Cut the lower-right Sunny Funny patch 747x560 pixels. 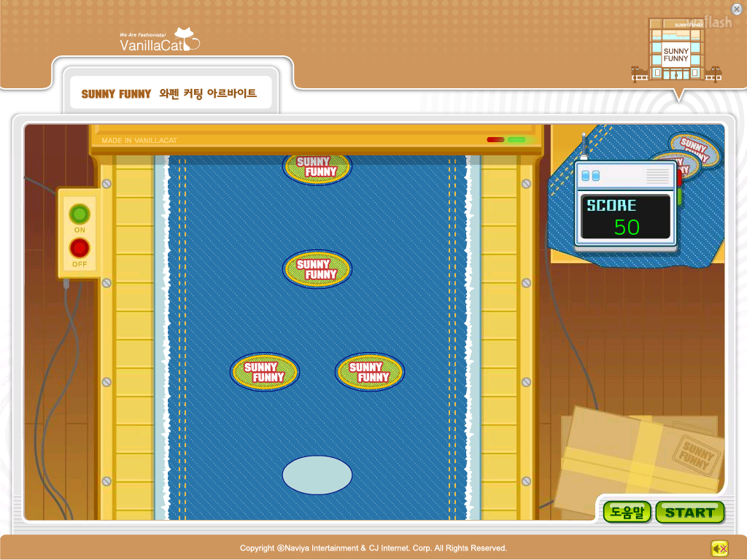pos(370,372)
